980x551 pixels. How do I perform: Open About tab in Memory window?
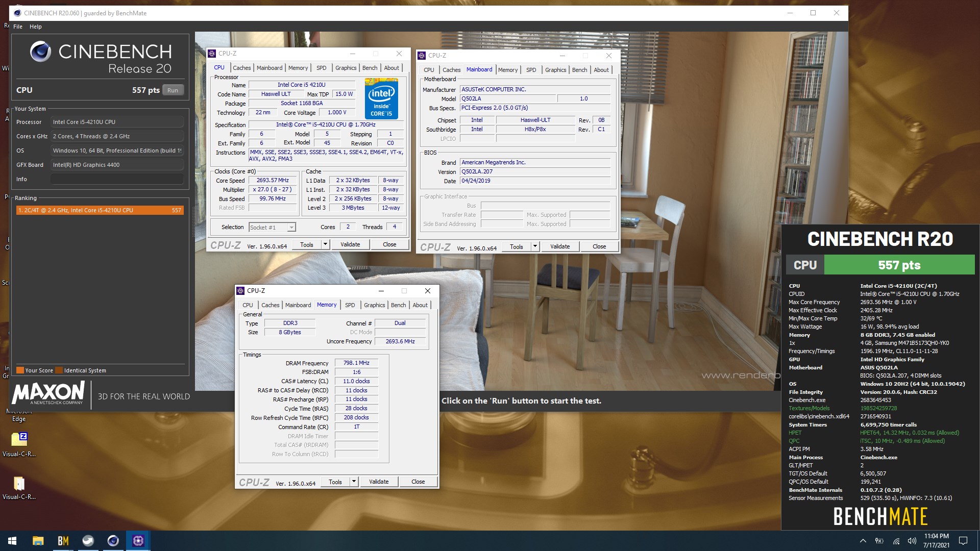(420, 305)
